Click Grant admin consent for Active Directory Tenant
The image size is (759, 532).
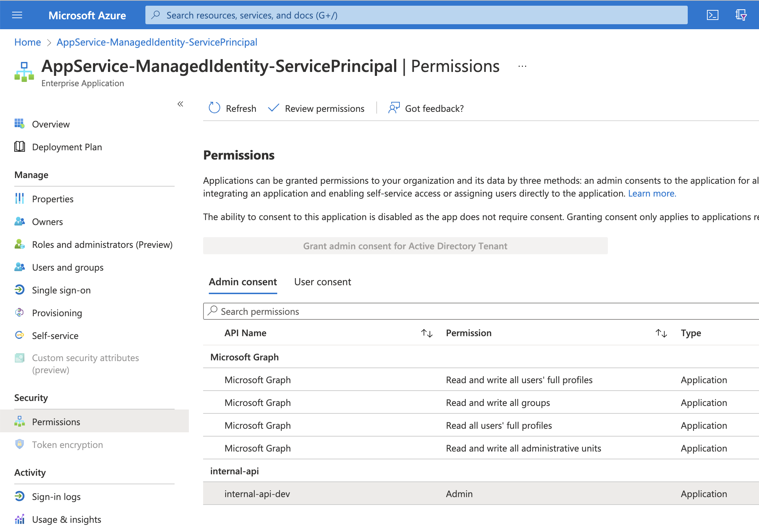[x=406, y=246]
